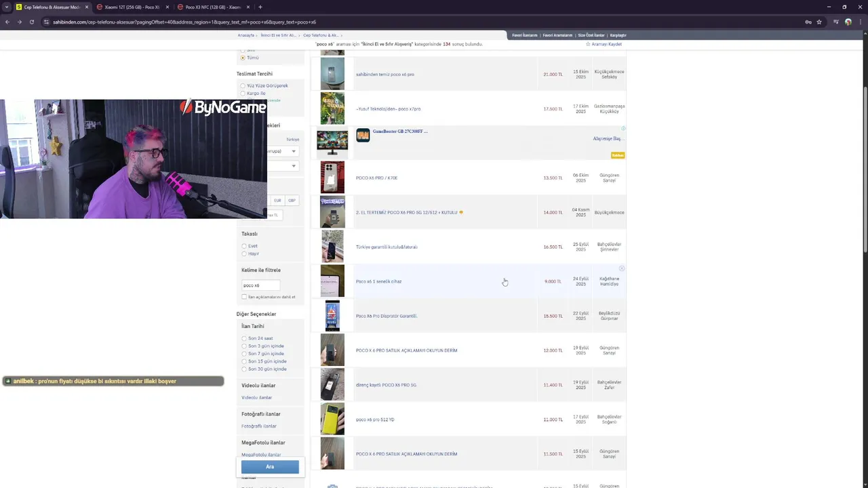Viewport: 868px width, 488px height.
Task: Select the Son 7 gün içinde filter
Action: 244,354
